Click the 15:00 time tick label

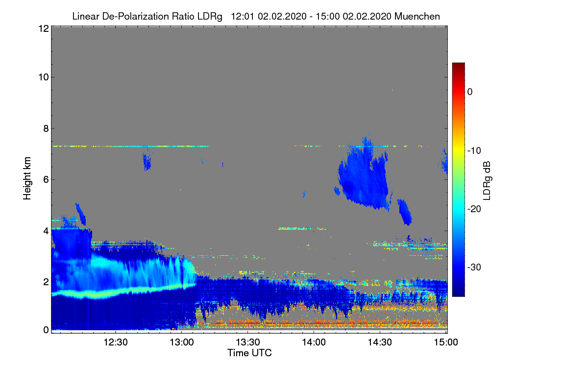coord(446,342)
